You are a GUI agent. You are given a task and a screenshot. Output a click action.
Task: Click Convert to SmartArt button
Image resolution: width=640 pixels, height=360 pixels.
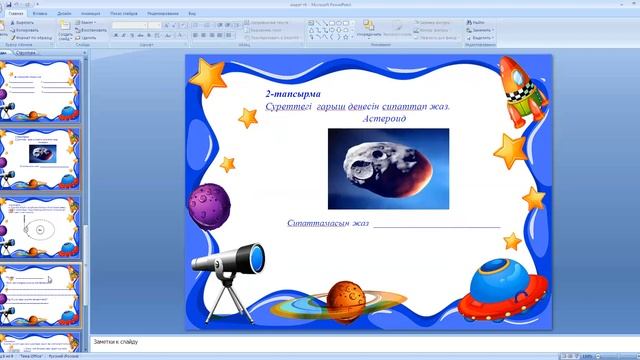tap(271, 38)
